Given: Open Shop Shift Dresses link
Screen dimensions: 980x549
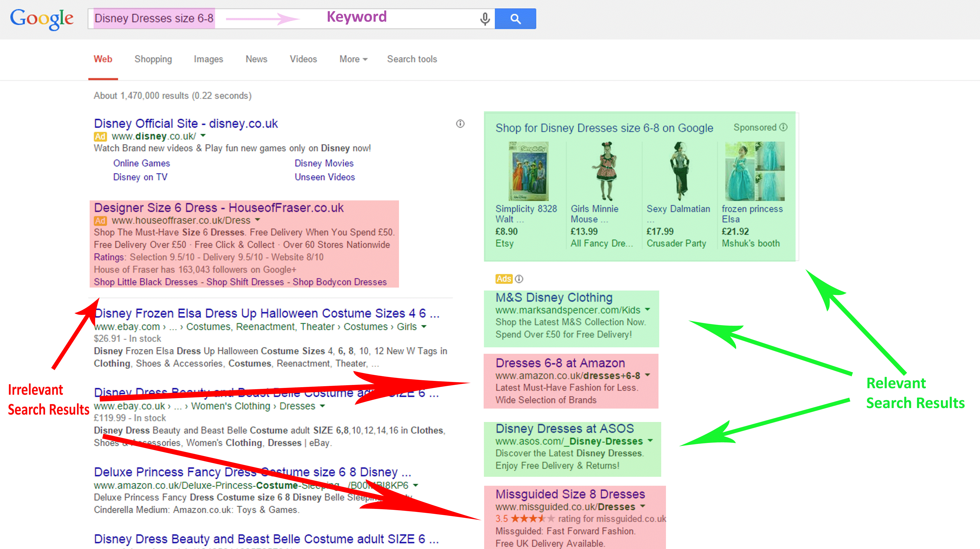Looking at the screenshot, I should pos(245,282).
